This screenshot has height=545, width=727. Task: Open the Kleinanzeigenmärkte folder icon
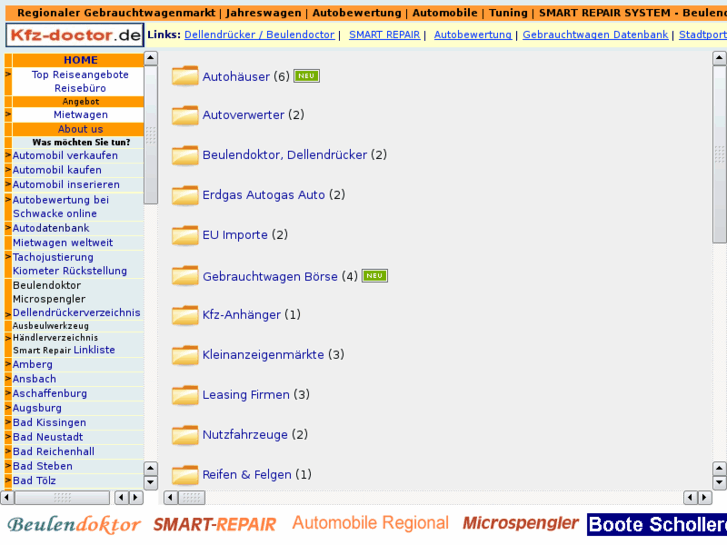point(185,355)
